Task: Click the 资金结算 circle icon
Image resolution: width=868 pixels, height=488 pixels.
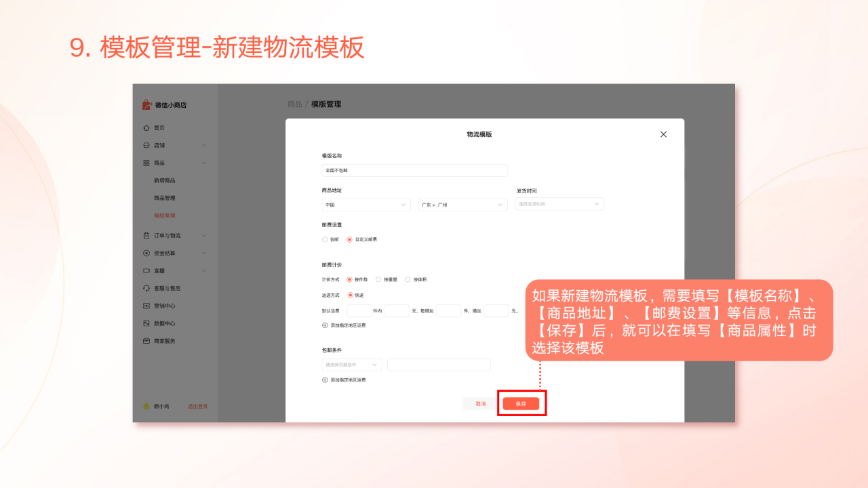Action: coord(146,253)
